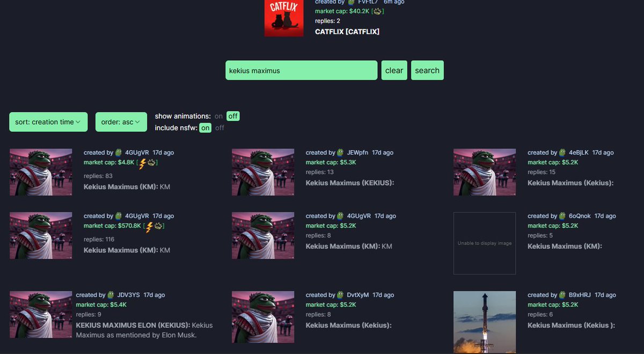Image resolution: width=644 pixels, height=354 pixels.
Task: Click the CATFLIX [CATFLIX] title text
Action: 347,32
